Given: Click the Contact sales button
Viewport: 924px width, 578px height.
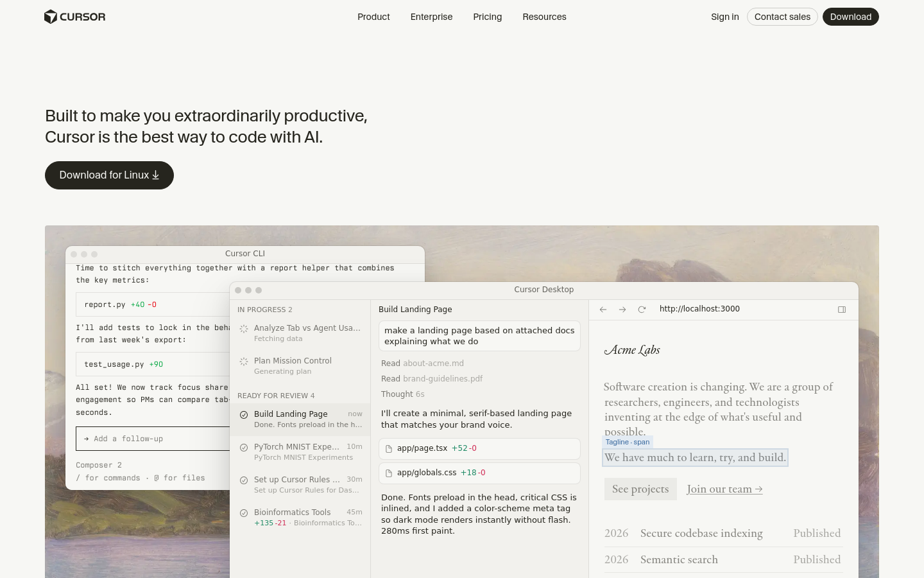Looking at the screenshot, I should pos(782,17).
